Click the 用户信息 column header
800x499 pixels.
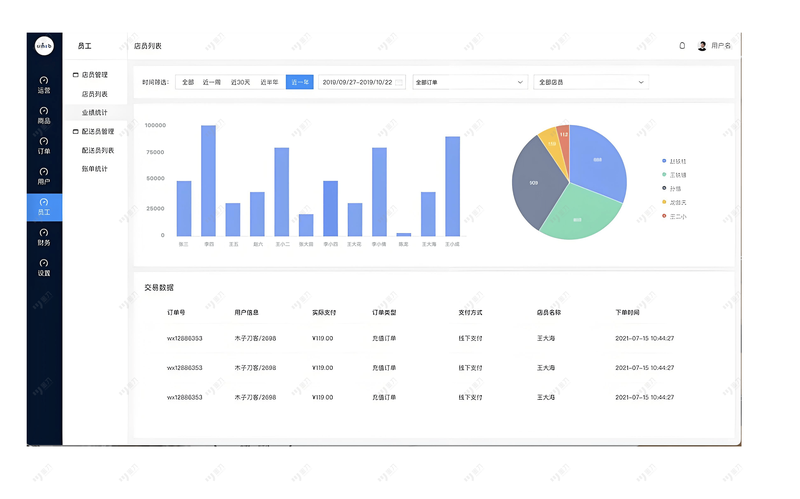click(246, 312)
